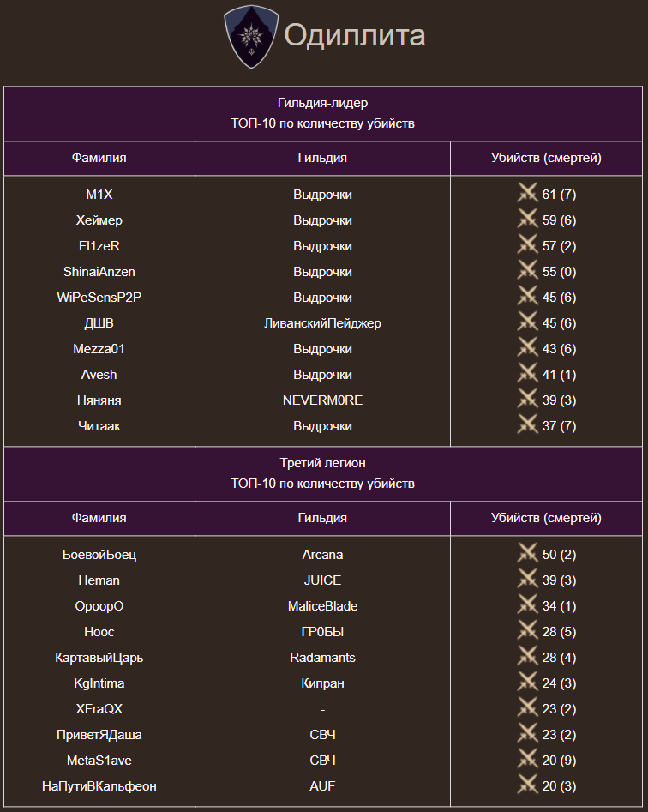Open guild ЛиванскийПейджер
The height and width of the screenshot is (812, 648).
pyautogui.click(x=322, y=323)
